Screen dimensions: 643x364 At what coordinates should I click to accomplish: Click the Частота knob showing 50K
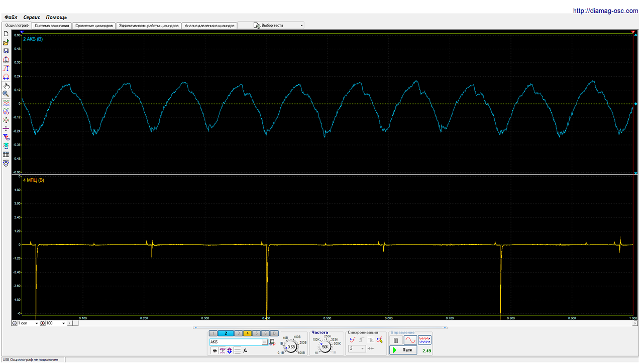pos(325,347)
